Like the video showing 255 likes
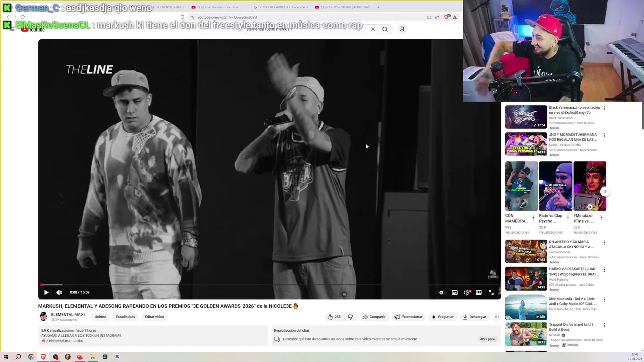 click(334, 317)
